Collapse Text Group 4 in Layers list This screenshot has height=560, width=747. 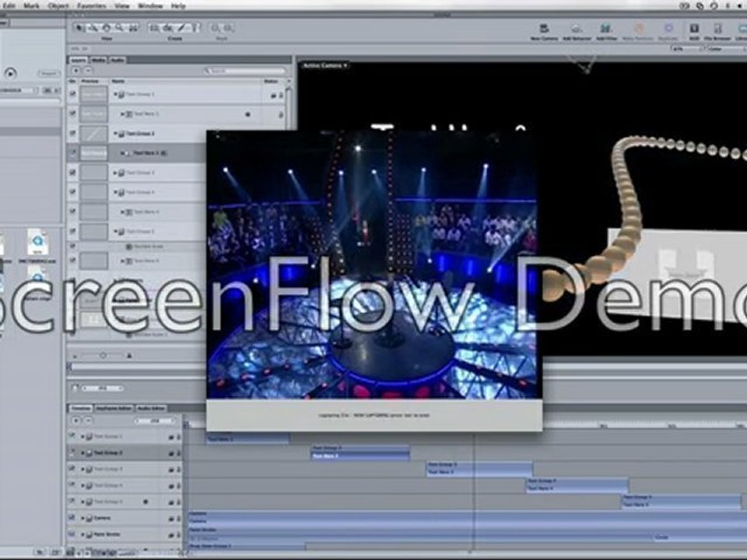(x=115, y=192)
